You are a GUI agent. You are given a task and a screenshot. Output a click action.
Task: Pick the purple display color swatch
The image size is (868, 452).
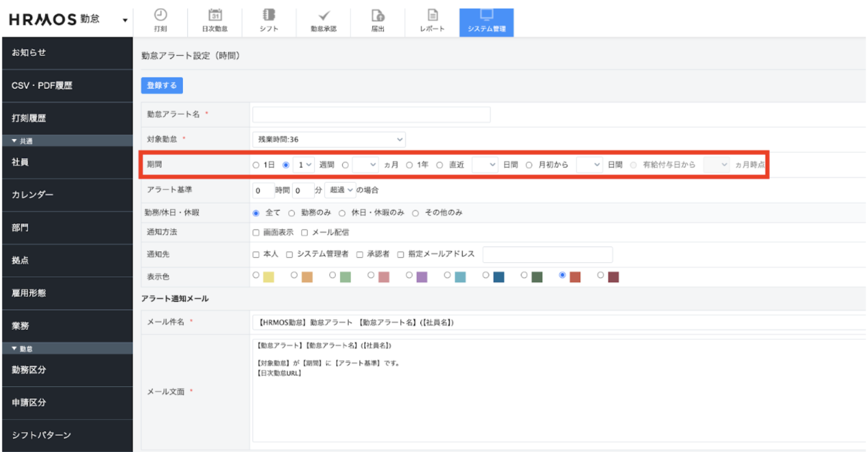(x=422, y=277)
